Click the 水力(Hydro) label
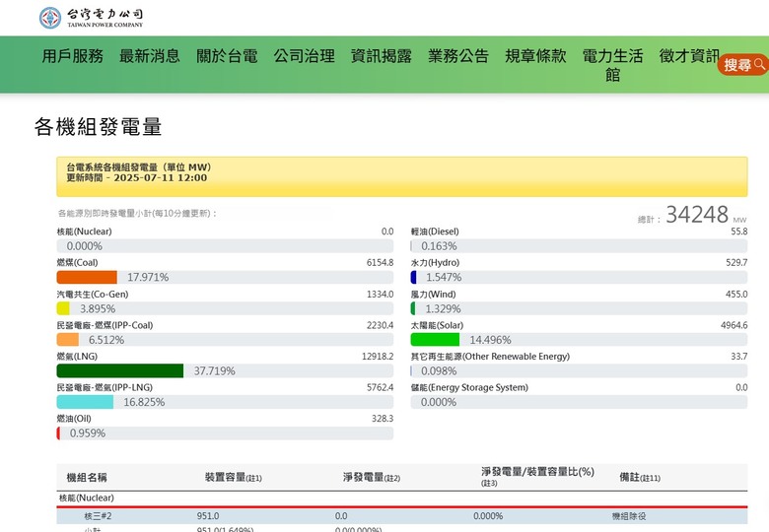Screen dimensions: 769x532 [x=435, y=263]
